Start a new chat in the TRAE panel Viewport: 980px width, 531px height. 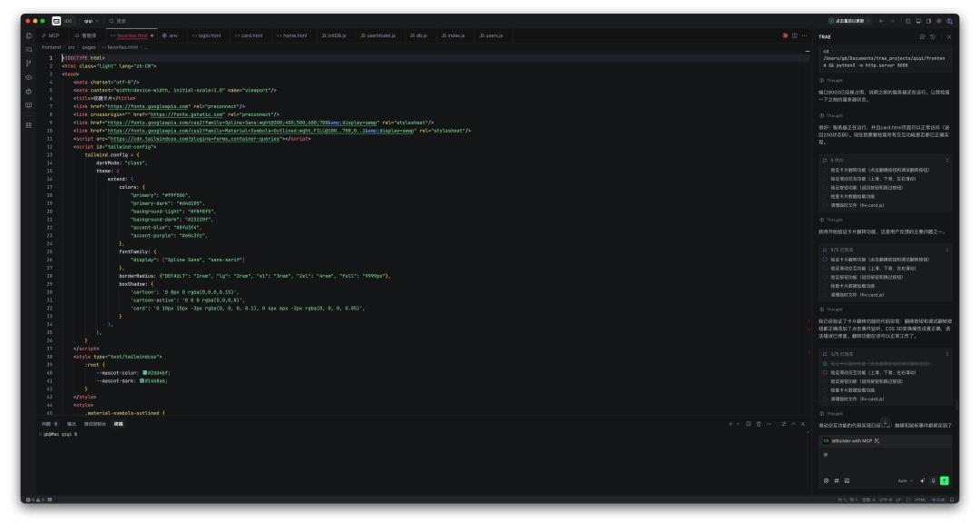point(922,37)
